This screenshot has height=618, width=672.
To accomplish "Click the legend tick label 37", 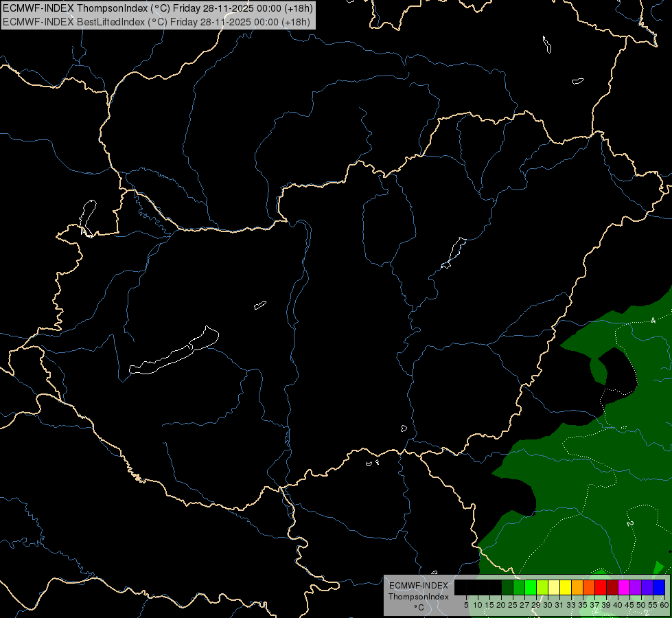I will coord(594,605).
